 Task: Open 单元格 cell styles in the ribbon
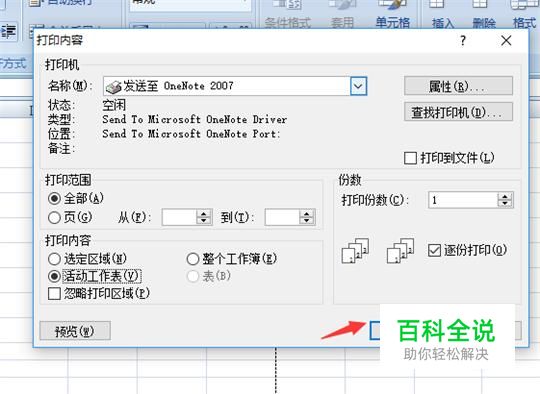pyautogui.click(x=392, y=14)
